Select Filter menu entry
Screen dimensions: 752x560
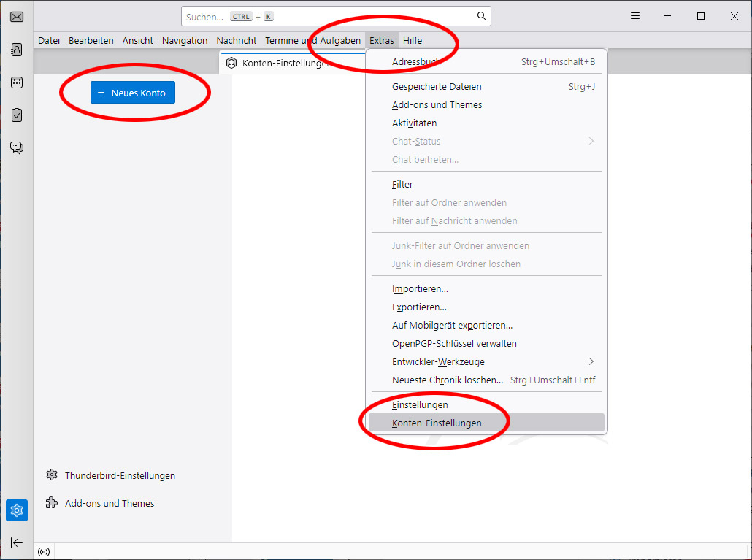coord(486,185)
